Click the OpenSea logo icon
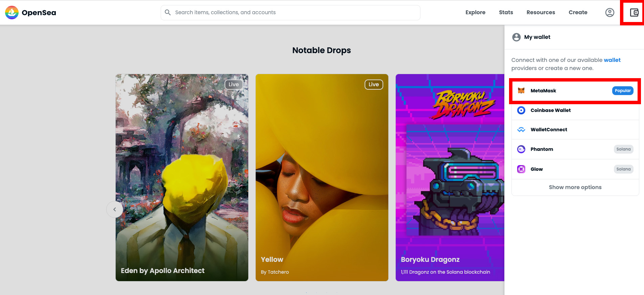Viewport: 644px width, 295px height. 12,13
